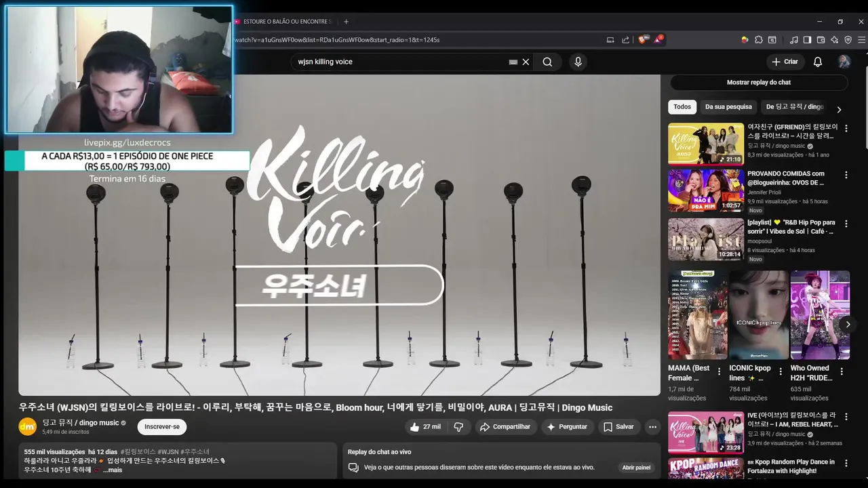Click the Salvar save button
The height and width of the screenshot is (488, 868).
tap(618, 427)
